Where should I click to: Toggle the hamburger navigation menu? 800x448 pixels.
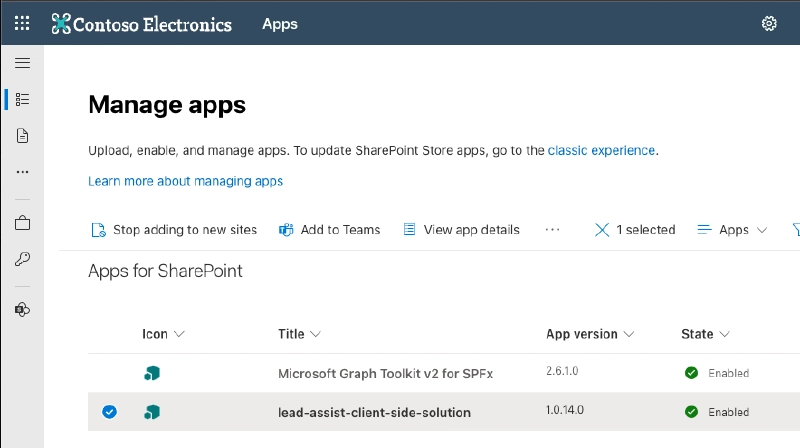22,63
